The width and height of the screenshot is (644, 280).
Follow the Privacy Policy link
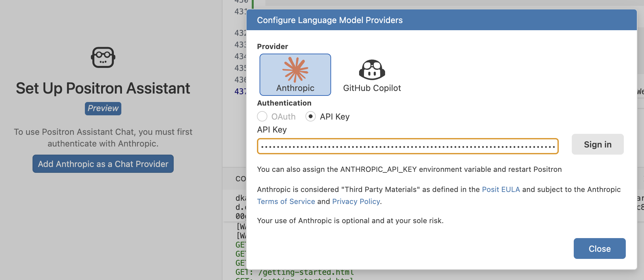click(356, 201)
